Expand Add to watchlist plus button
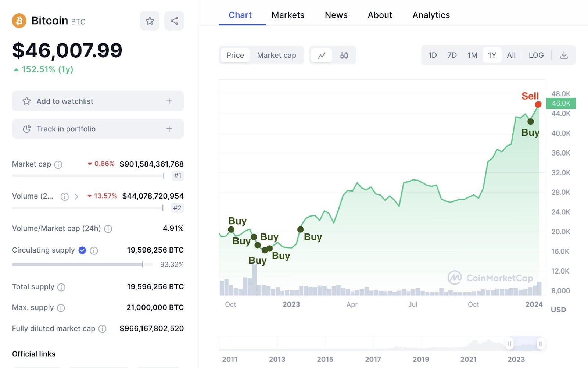This screenshot has height=368, width=588. 169,101
